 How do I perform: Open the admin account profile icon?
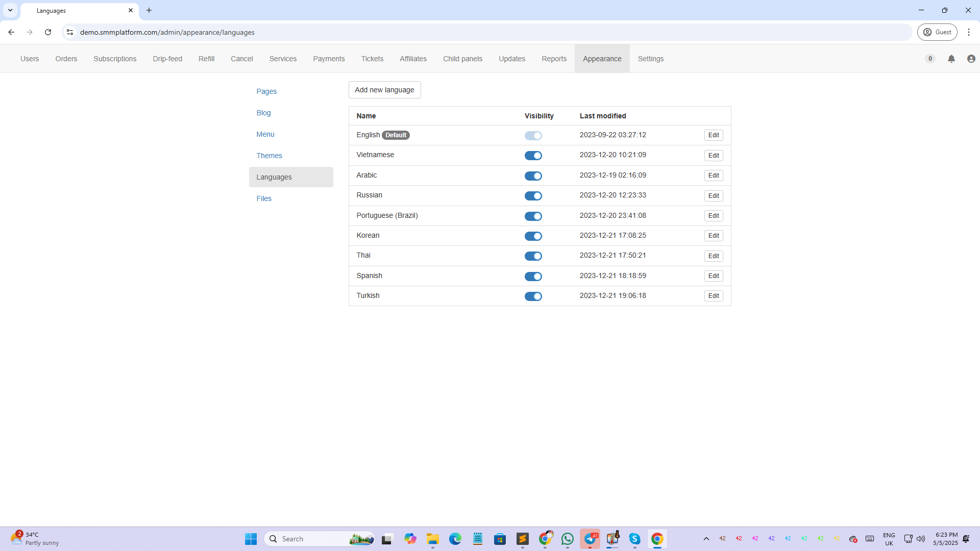pyautogui.click(x=971, y=59)
